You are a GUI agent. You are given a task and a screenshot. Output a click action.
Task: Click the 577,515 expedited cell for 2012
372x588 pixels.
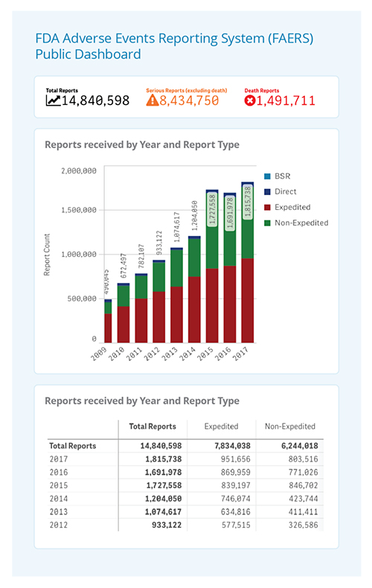(x=236, y=525)
